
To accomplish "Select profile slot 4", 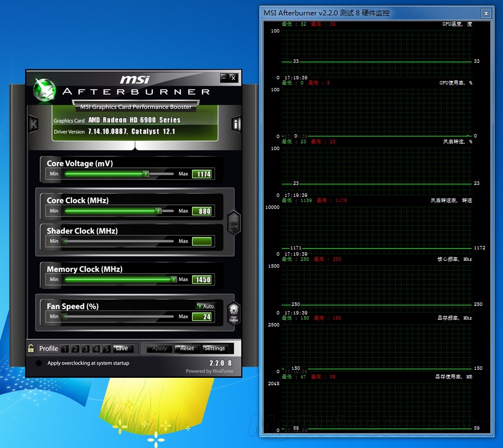I will 96,349.
